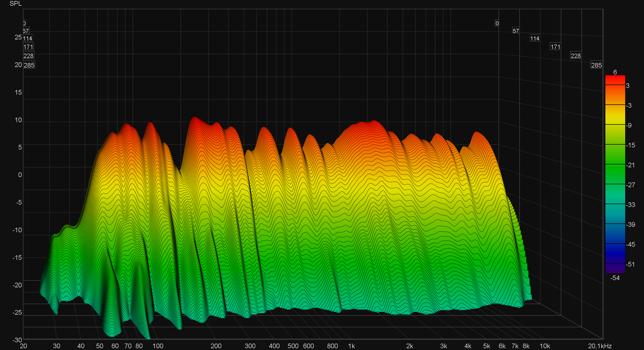Click the 1k frequency axis label
This screenshot has height=350, width=644.
point(351,346)
